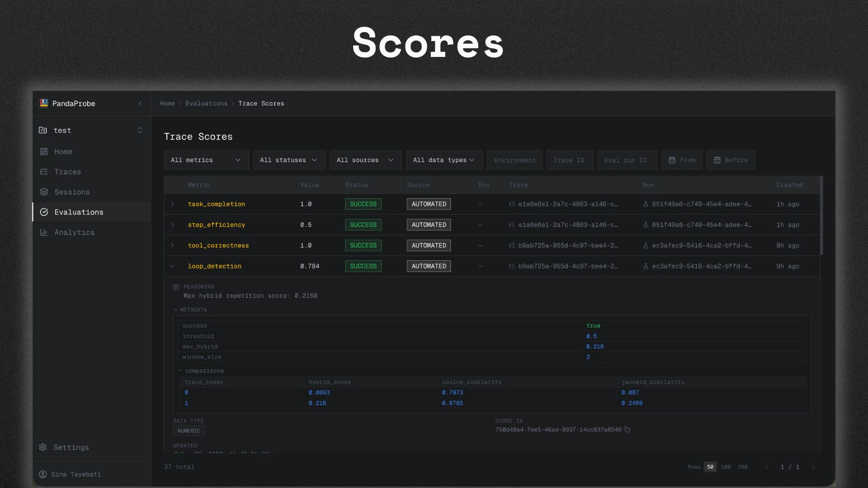Expand the task_completion row
This screenshot has height=488, width=868.
pyautogui.click(x=172, y=204)
